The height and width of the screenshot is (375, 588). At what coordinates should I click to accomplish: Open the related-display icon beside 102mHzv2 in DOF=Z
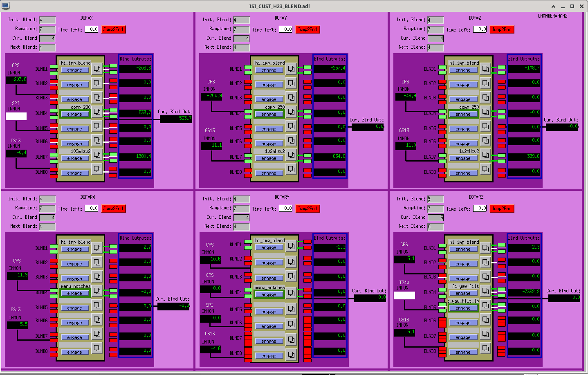[x=485, y=155]
